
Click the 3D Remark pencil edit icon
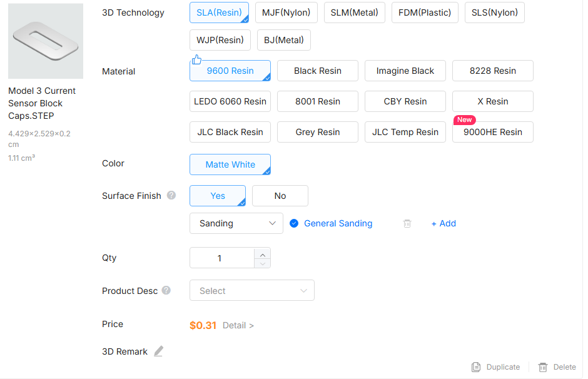(x=159, y=351)
